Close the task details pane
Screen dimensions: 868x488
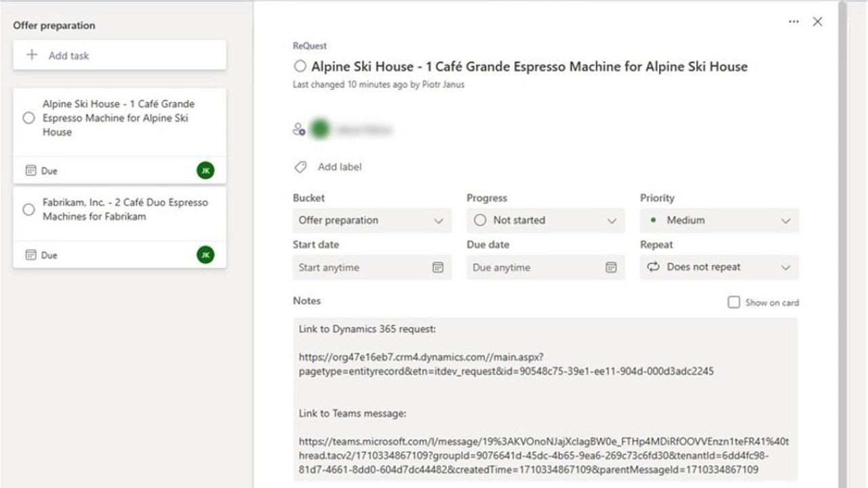818,22
